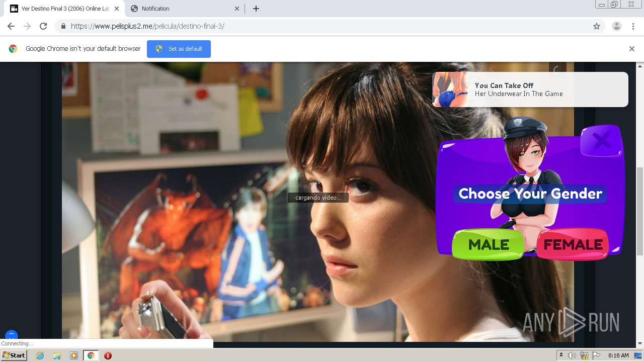The height and width of the screenshot is (362, 644).
Task: View site information padlock icon
Action: (63, 26)
